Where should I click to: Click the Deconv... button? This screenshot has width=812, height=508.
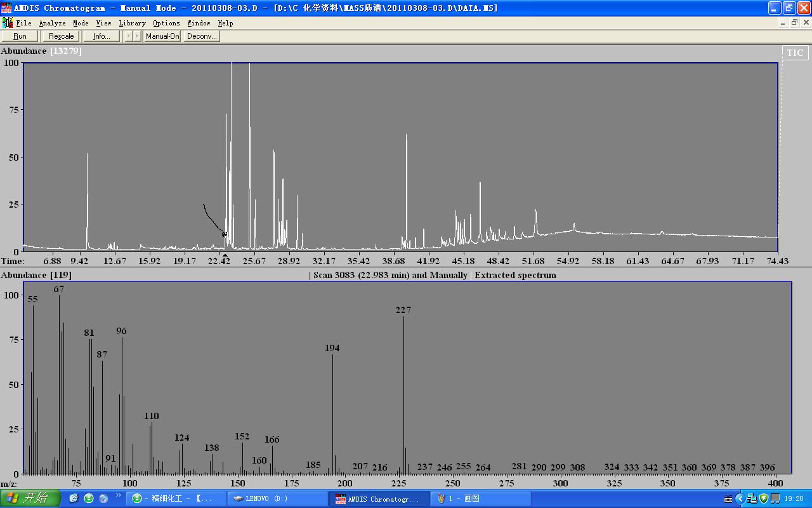[x=202, y=36]
